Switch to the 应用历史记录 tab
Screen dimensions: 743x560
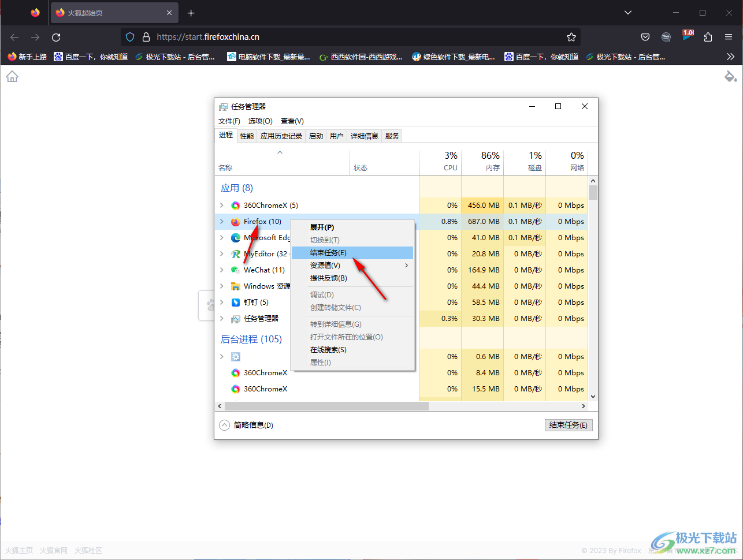[x=281, y=136]
